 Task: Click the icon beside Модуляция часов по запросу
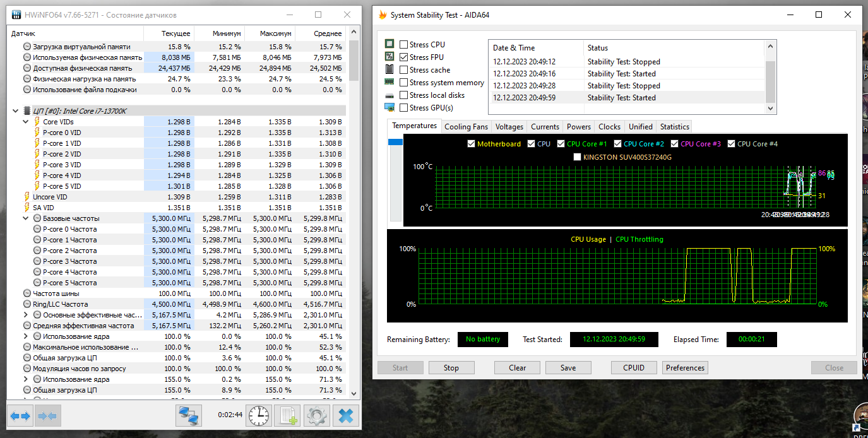click(x=27, y=369)
